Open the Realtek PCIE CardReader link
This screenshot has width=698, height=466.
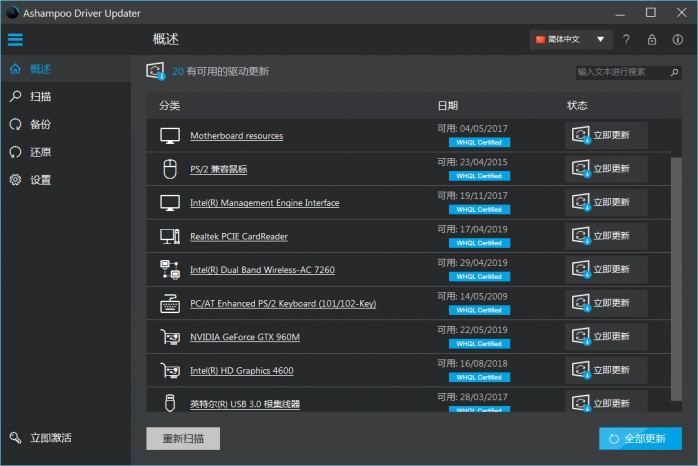(239, 236)
